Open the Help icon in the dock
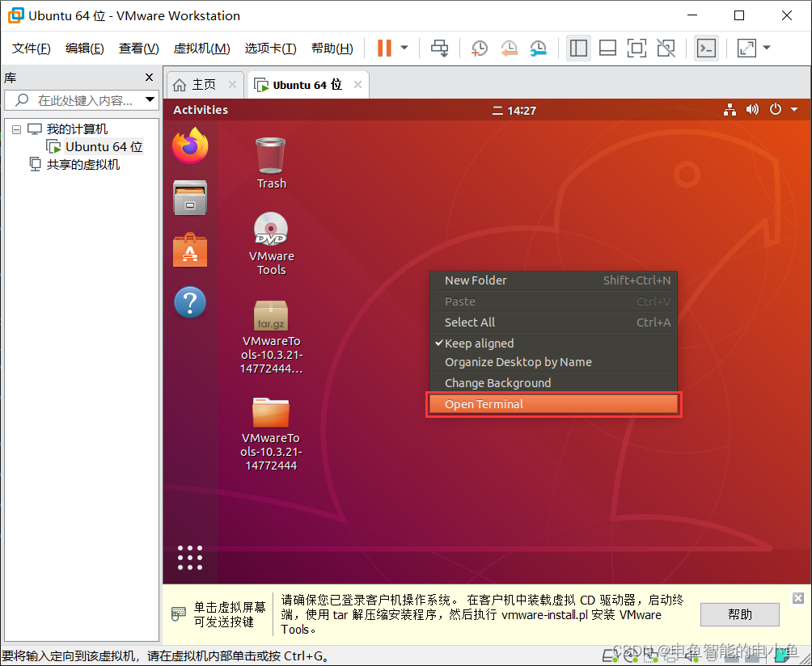The width and height of the screenshot is (812, 666). coord(190,302)
